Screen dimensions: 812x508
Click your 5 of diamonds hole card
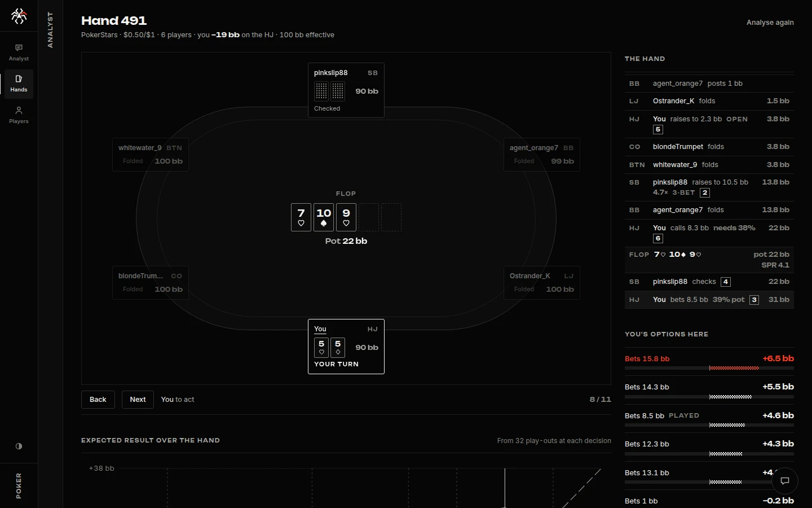pyautogui.click(x=338, y=348)
